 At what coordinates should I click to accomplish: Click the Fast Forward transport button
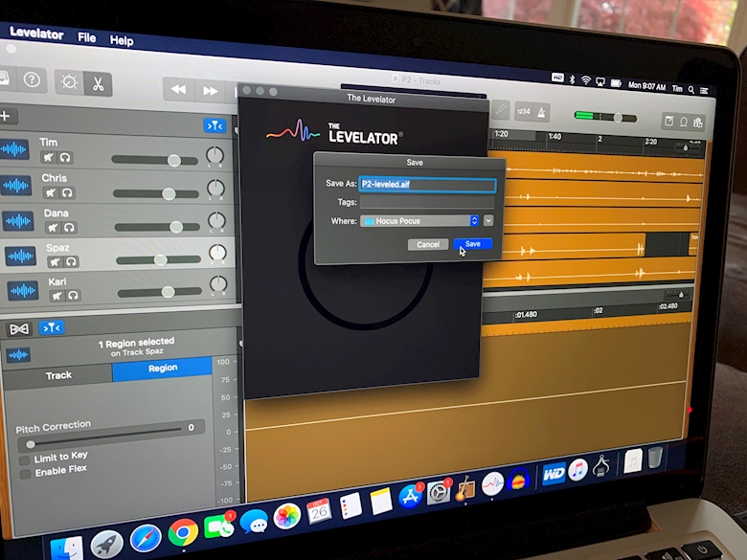point(210,91)
